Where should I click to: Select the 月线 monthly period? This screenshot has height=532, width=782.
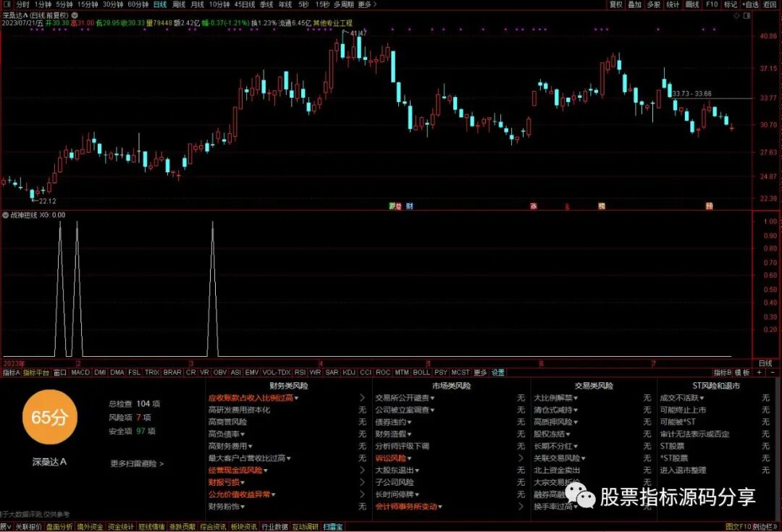point(198,4)
